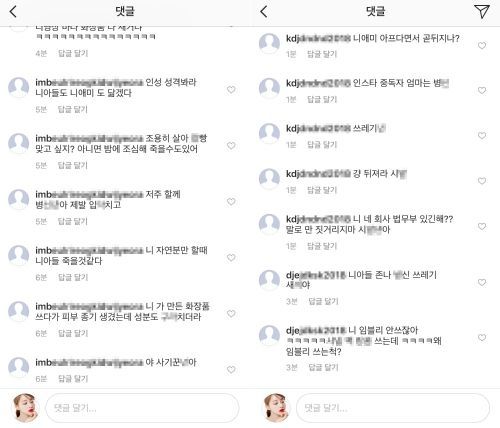The width and height of the screenshot is (500, 428).
Task: Open dje user profile from '니아들' comment
Action: (x=316, y=275)
